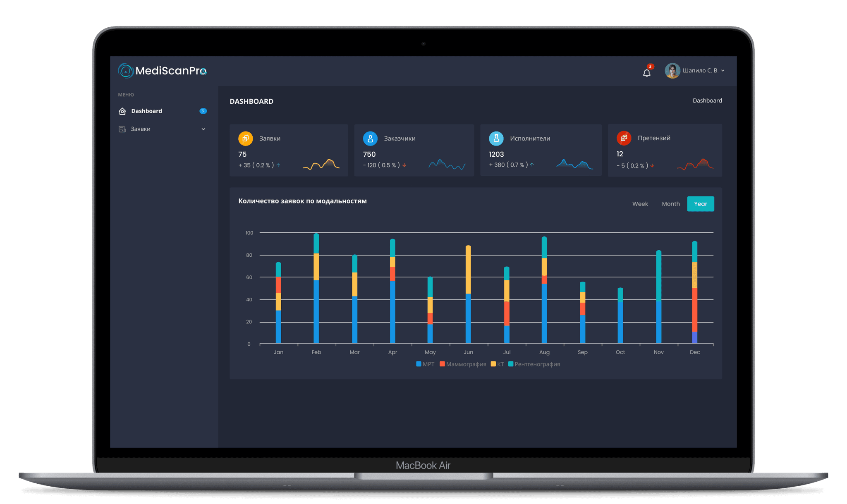847x504 pixels.
Task: Toggle Маммография series in chart legend
Action: point(463,364)
